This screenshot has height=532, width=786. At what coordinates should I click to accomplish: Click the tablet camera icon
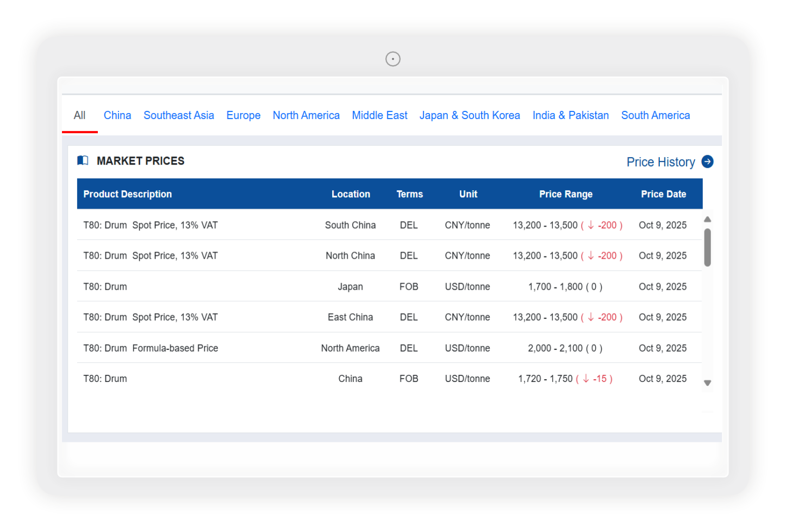tap(392, 59)
